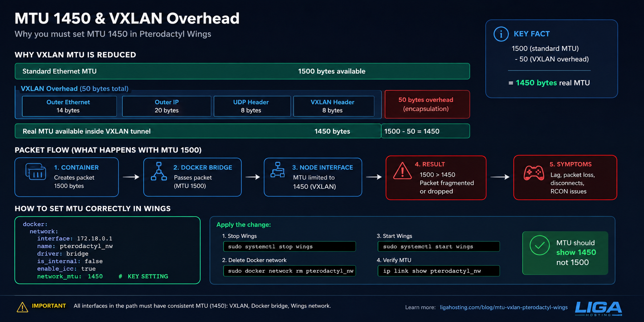
Task: Click the 'network_mtu: 1450' config line
Action: tap(70, 276)
